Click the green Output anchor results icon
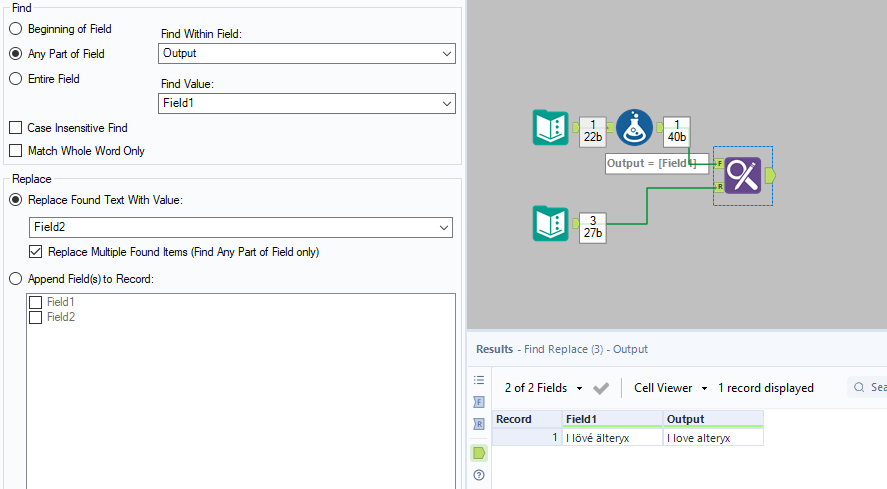The width and height of the screenshot is (887, 489). [x=479, y=452]
